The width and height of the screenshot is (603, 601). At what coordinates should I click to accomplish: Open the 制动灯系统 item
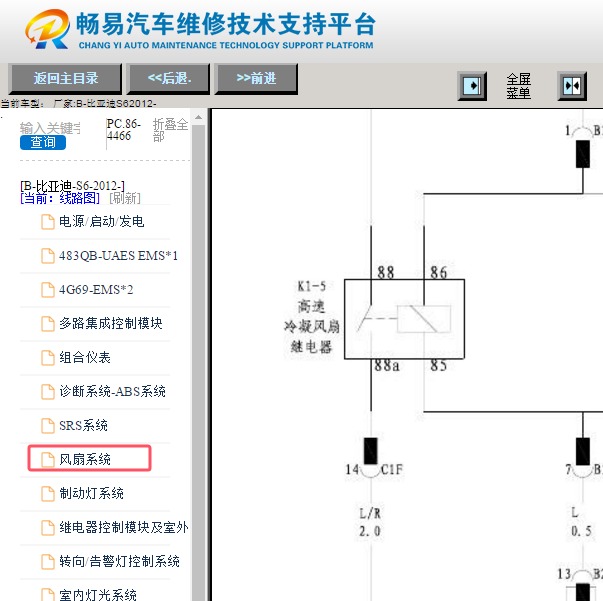pyautogui.click(x=92, y=493)
